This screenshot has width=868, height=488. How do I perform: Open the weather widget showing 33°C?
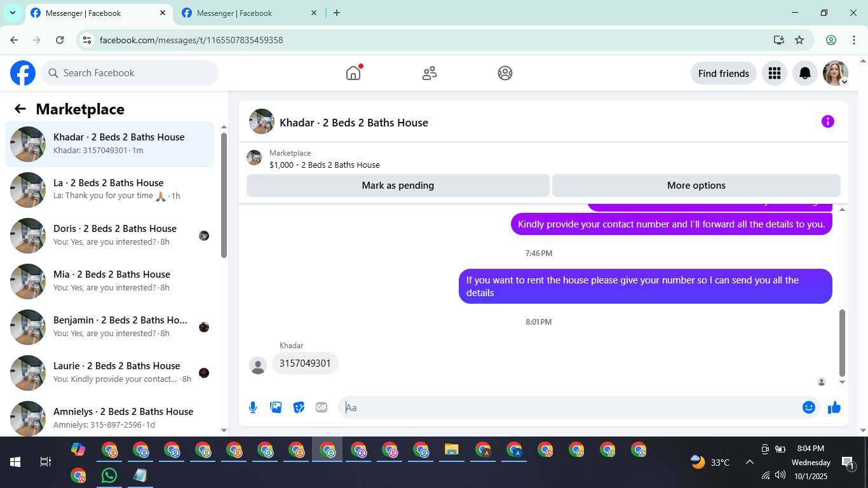(710, 462)
